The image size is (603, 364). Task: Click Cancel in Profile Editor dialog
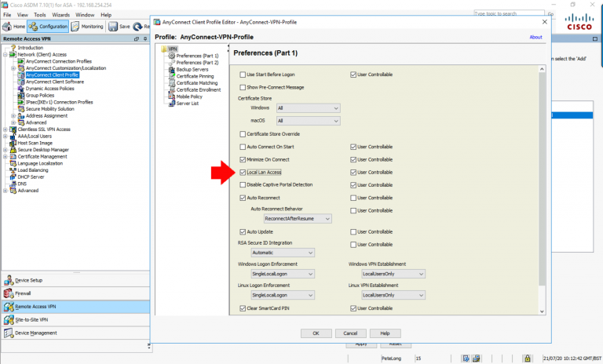(350, 333)
